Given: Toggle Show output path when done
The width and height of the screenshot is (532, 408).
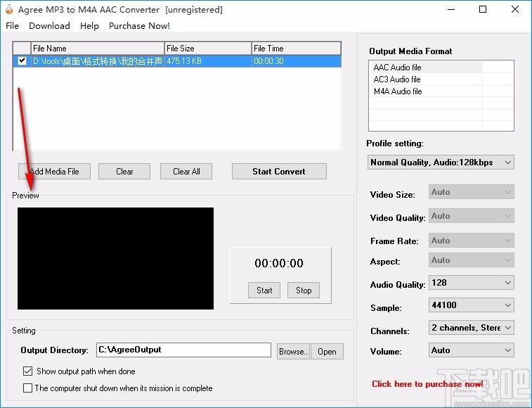Looking at the screenshot, I should tap(28, 371).
